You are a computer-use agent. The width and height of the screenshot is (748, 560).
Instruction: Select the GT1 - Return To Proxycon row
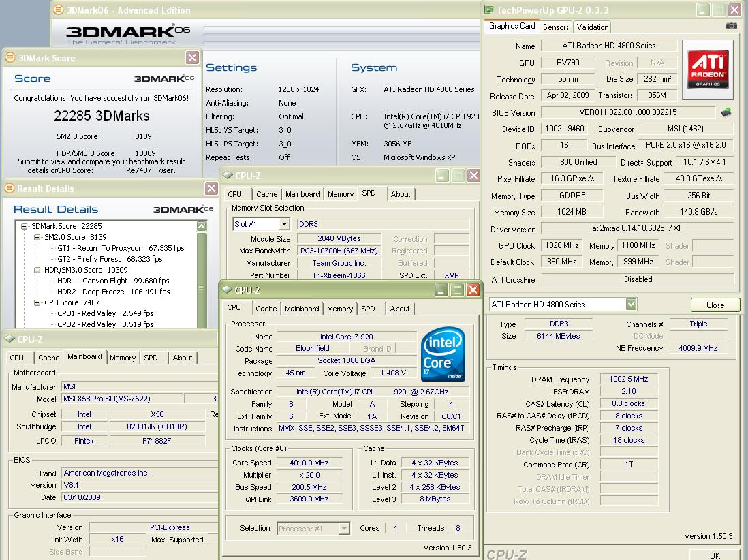click(x=121, y=249)
